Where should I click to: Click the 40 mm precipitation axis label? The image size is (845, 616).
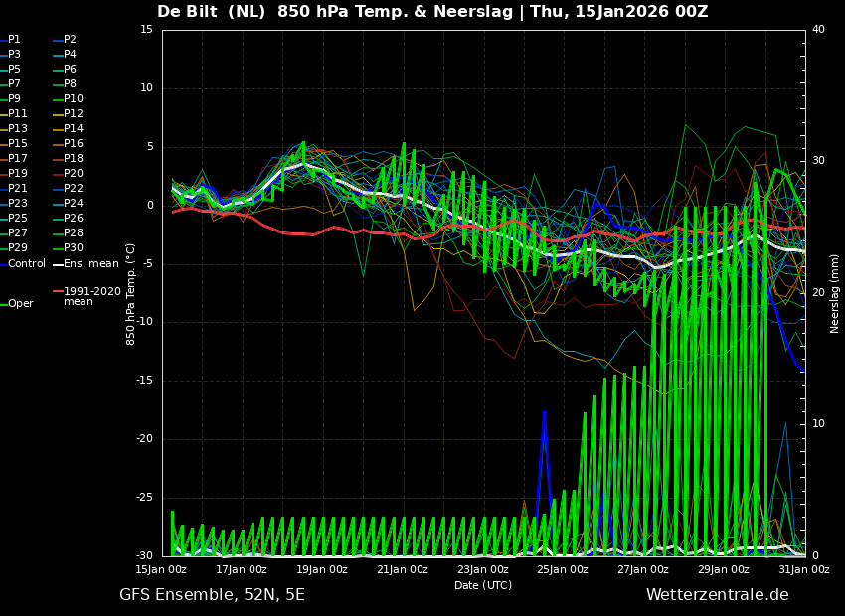[x=818, y=29]
